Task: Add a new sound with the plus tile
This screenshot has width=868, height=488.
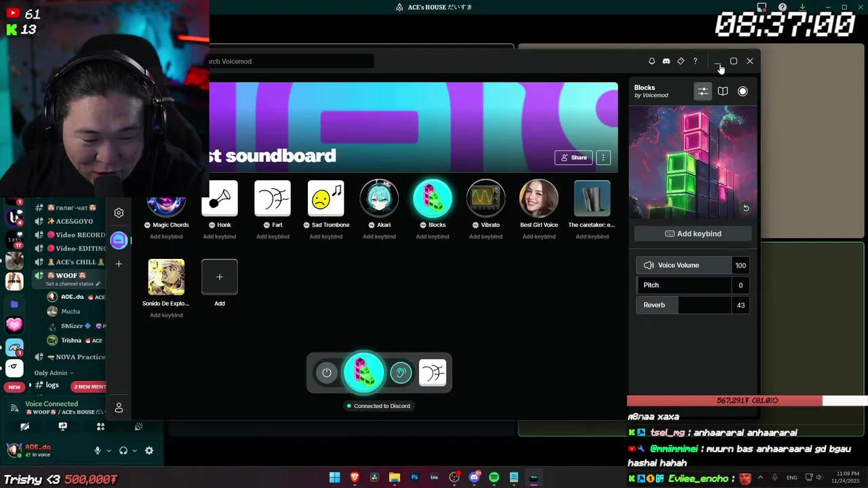Action: click(x=220, y=277)
